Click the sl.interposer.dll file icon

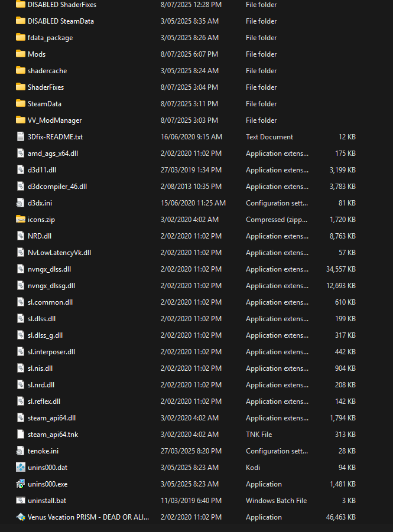click(x=20, y=352)
